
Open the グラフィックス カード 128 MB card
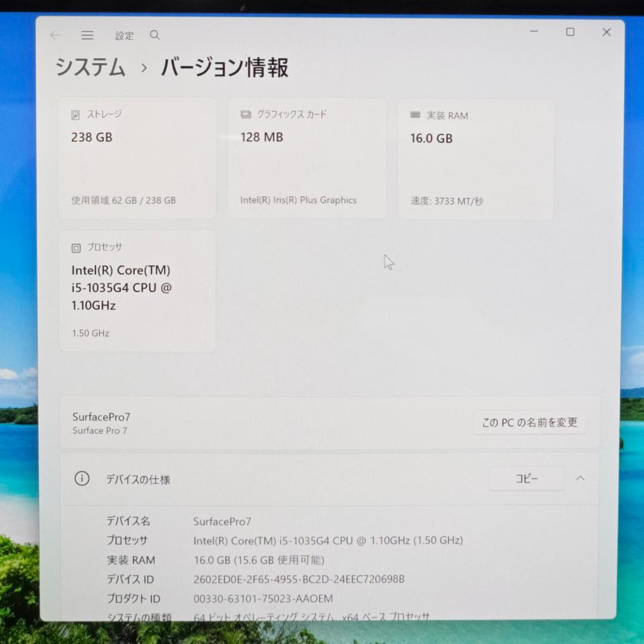pyautogui.click(x=307, y=158)
